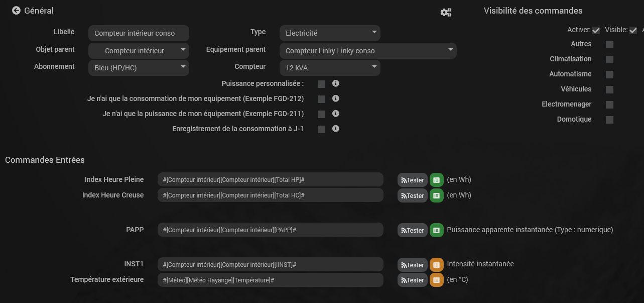Open the Type dropdown showing Electricité
644x303 pixels.
coord(330,33)
